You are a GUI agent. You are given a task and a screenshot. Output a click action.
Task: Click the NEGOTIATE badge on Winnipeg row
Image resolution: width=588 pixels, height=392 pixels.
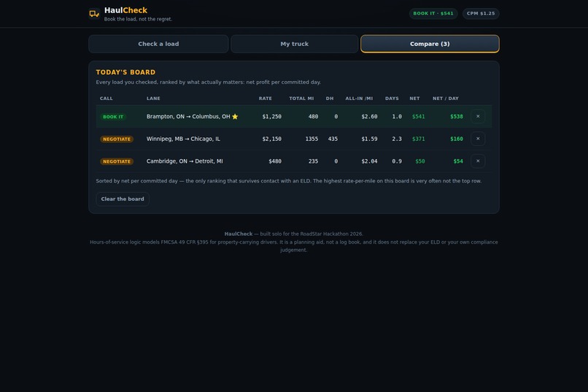[x=117, y=139]
